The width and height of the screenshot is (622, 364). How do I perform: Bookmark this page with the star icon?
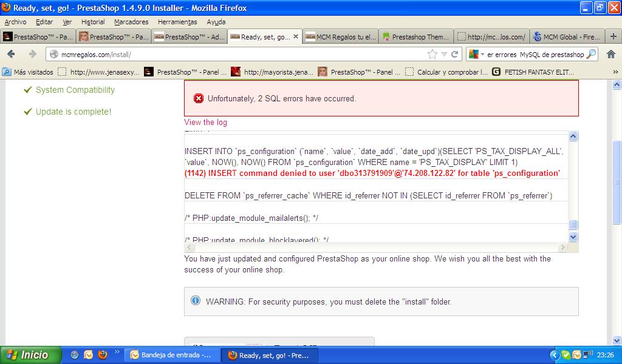click(x=432, y=54)
